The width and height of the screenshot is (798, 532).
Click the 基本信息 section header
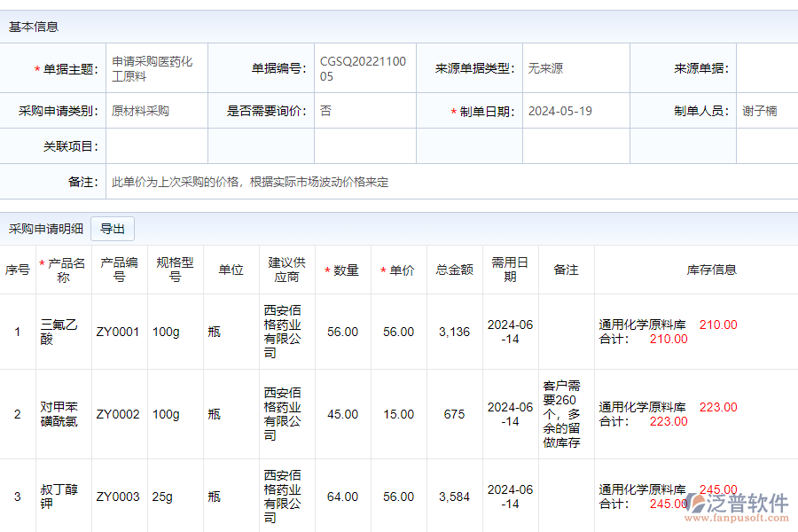32,27
